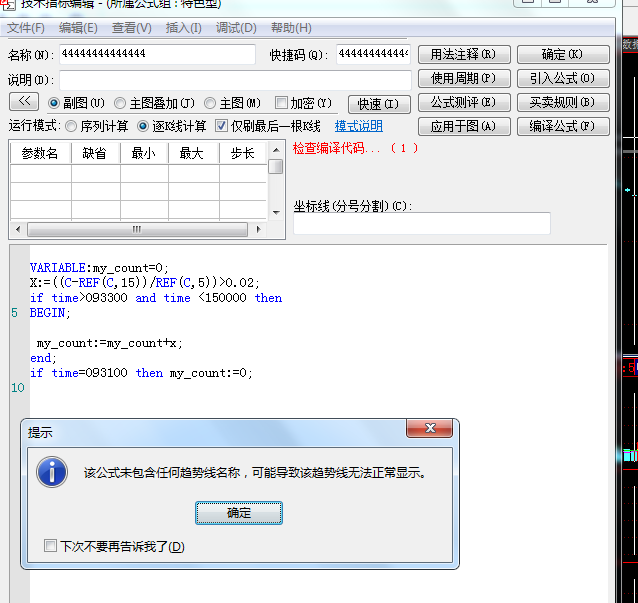Open the 文件(F) menu
This screenshot has height=603, width=638.
(x=26, y=28)
